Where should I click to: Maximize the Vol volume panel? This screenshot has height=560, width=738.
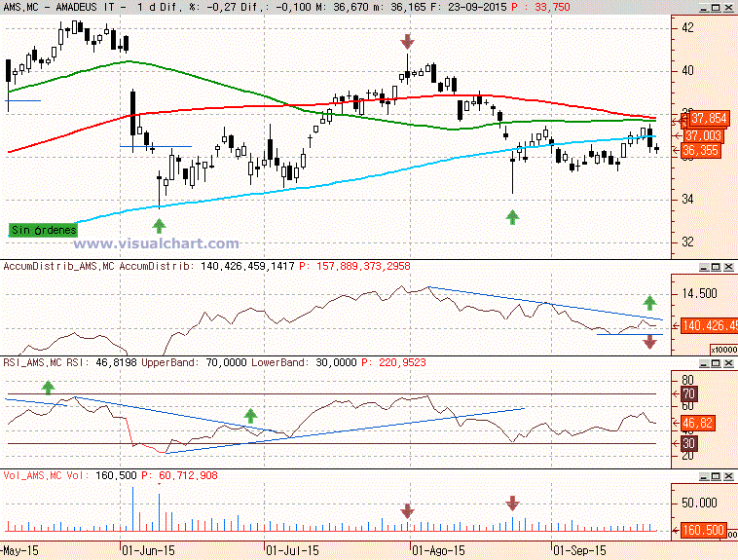716,476
